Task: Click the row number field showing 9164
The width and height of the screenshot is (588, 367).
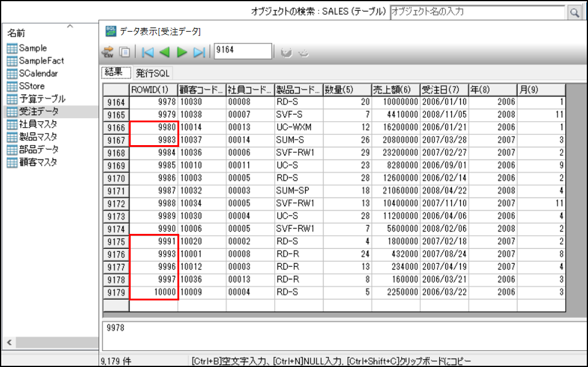Action: coord(242,51)
